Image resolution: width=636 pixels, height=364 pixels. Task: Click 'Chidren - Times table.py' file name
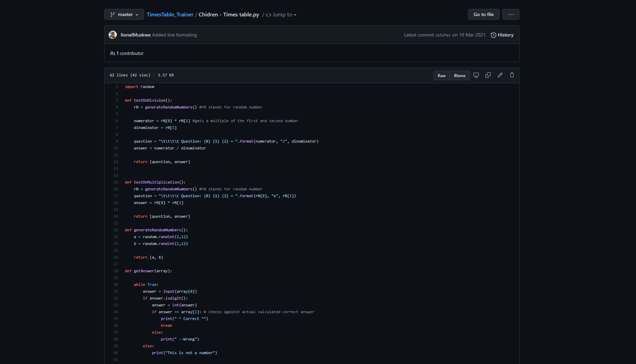229,14
